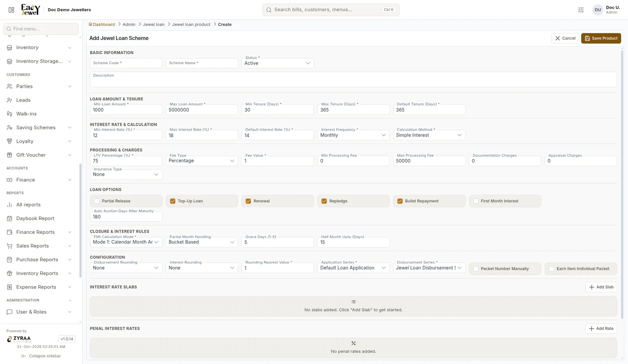Expand the Saving Schemes menu
The width and height of the screenshot is (628, 364).
click(x=39, y=127)
